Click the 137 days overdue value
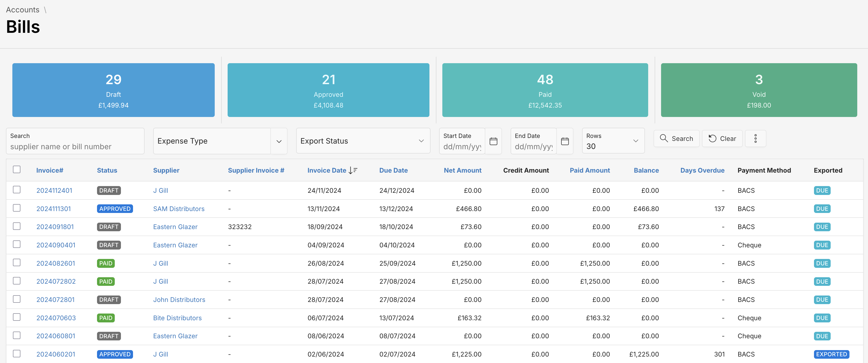 coord(719,209)
